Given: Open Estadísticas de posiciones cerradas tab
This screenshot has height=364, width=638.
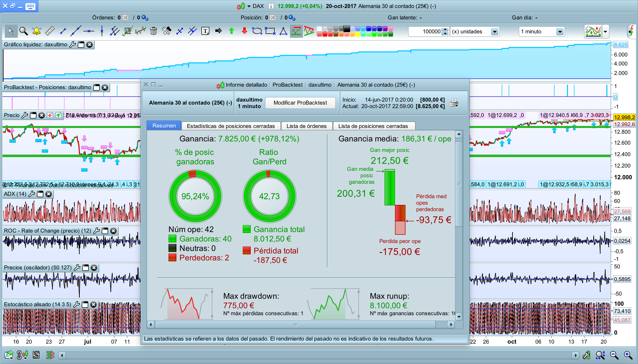Looking at the screenshot, I should point(231,126).
